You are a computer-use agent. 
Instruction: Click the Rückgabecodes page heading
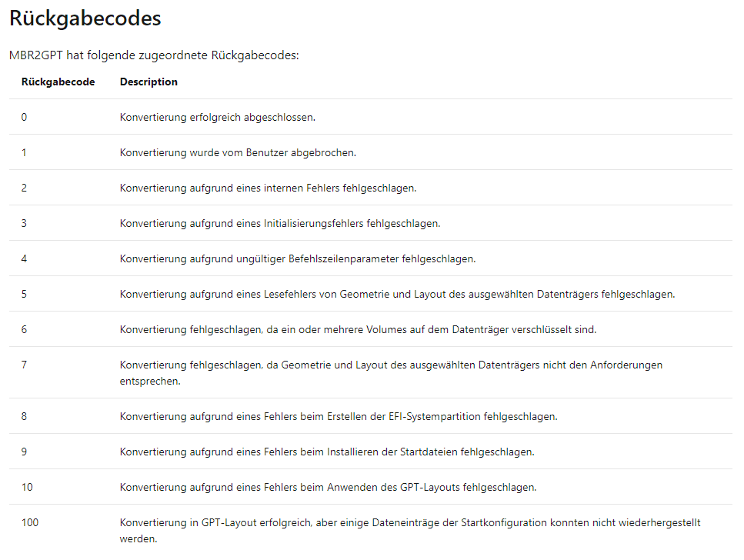pyautogui.click(x=85, y=19)
